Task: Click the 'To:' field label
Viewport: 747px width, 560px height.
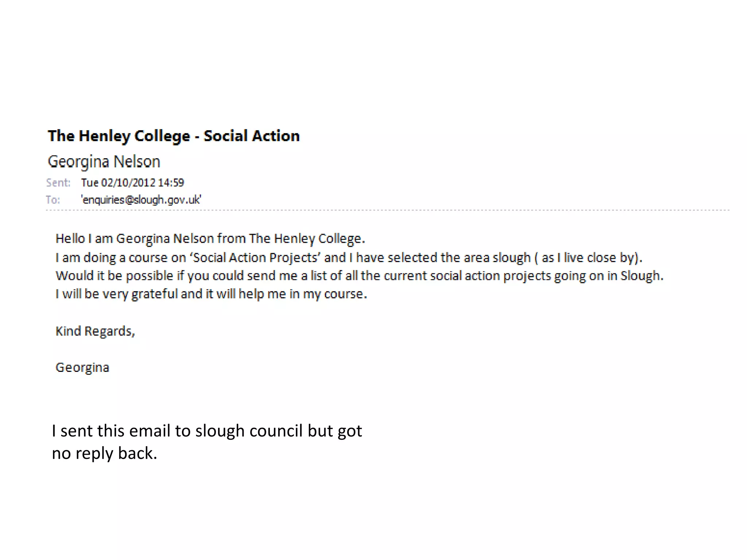Action: (53, 200)
